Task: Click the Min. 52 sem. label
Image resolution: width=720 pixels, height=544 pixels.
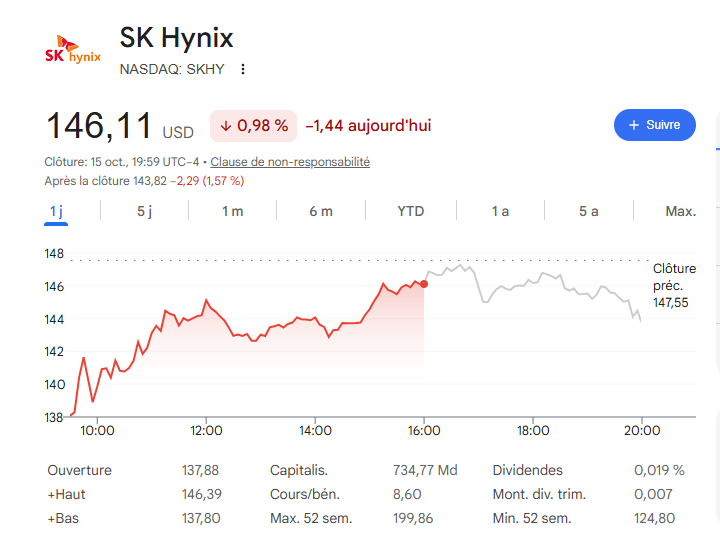Action: tap(532, 519)
